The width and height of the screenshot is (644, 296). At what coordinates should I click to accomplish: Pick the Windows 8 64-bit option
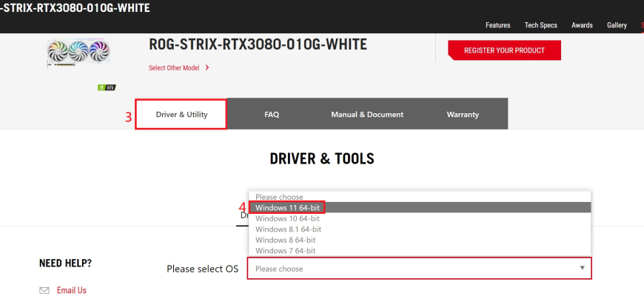pos(285,240)
